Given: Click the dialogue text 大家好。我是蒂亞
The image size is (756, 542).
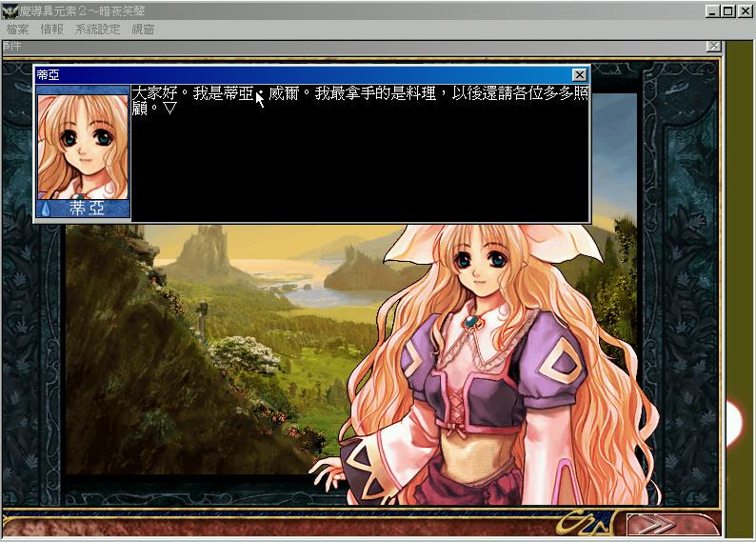Looking at the screenshot, I should coord(193,93).
